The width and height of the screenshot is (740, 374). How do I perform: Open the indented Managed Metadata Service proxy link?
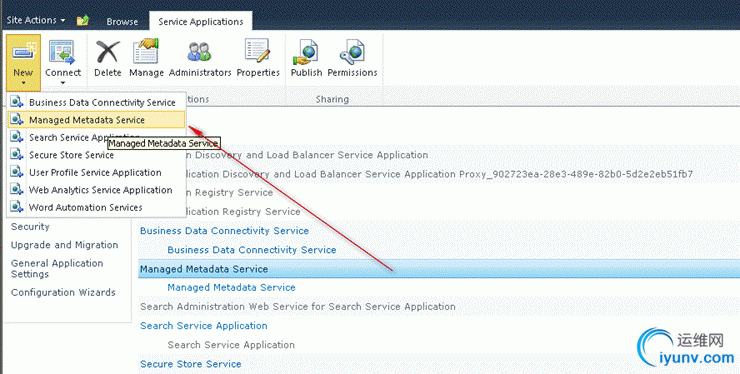[231, 288]
